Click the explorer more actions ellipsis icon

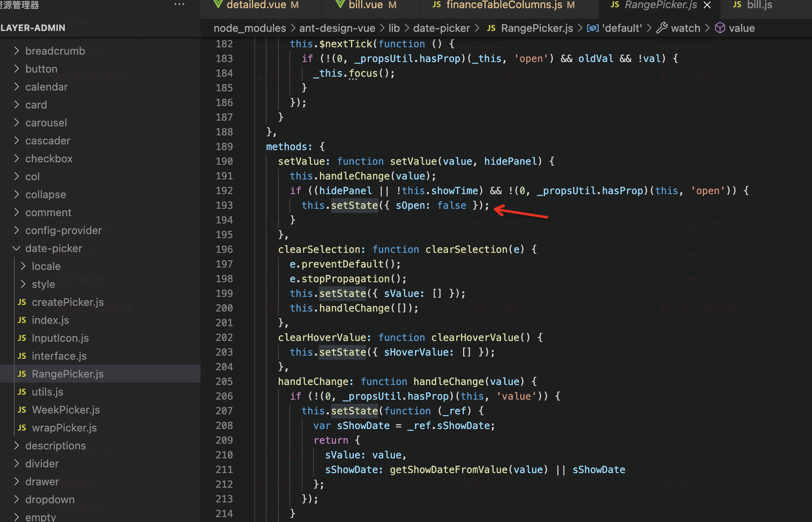(179, 5)
